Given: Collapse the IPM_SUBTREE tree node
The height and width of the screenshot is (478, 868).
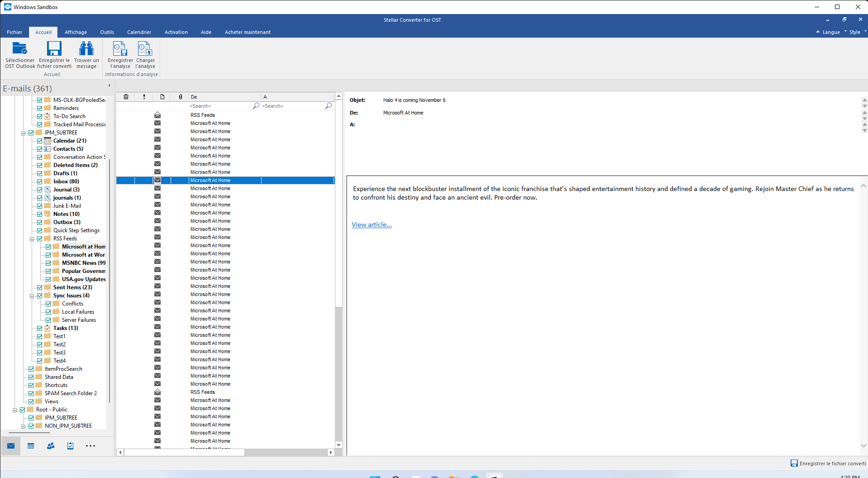Looking at the screenshot, I should tap(23, 132).
